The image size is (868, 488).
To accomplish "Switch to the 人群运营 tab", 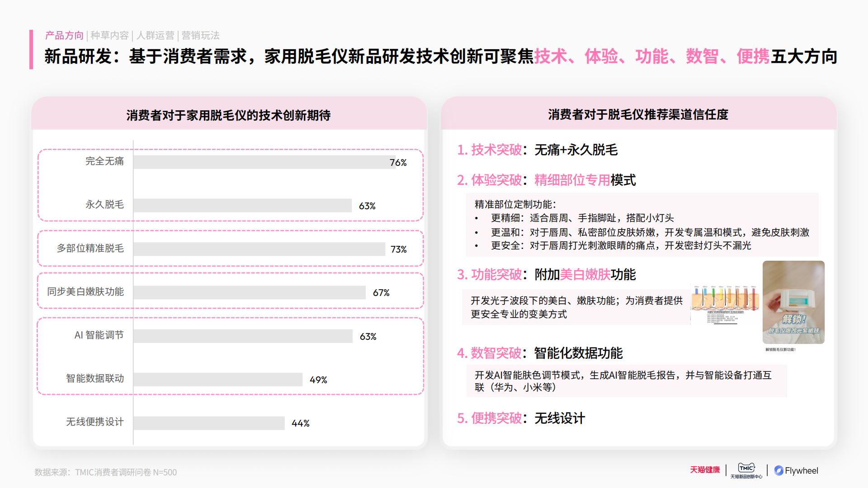I will click(155, 35).
